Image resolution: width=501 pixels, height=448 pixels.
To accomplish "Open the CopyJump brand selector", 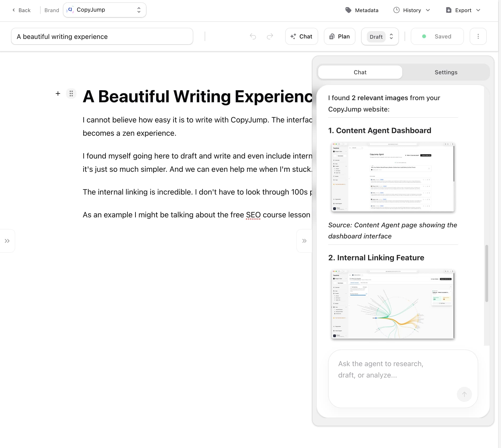I will (104, 10).
